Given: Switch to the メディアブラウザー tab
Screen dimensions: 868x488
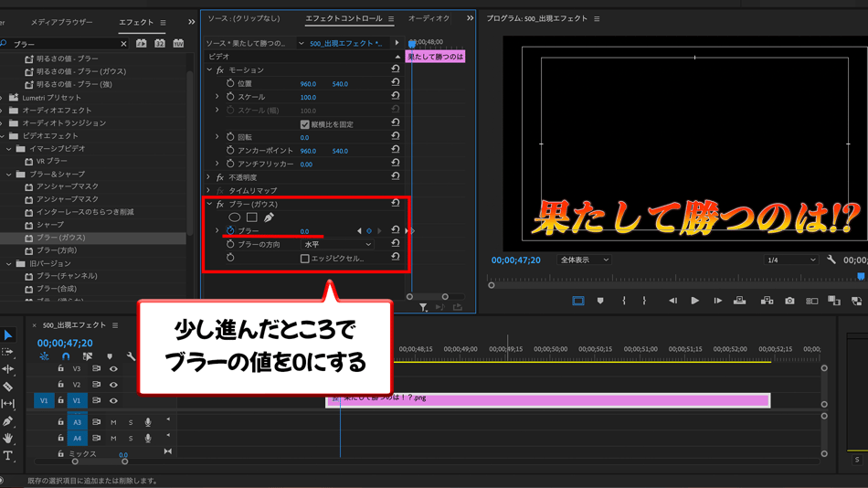Looking at the screenshot, I should tap(61, 22).
